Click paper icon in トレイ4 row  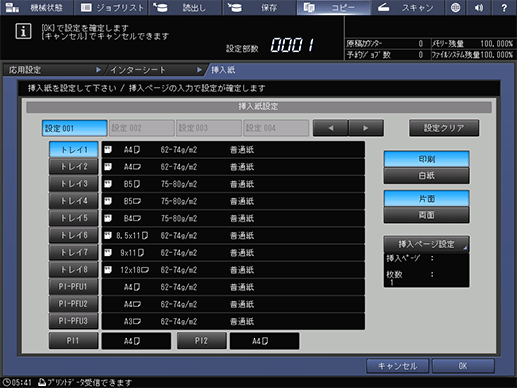[x=108, y=201]
